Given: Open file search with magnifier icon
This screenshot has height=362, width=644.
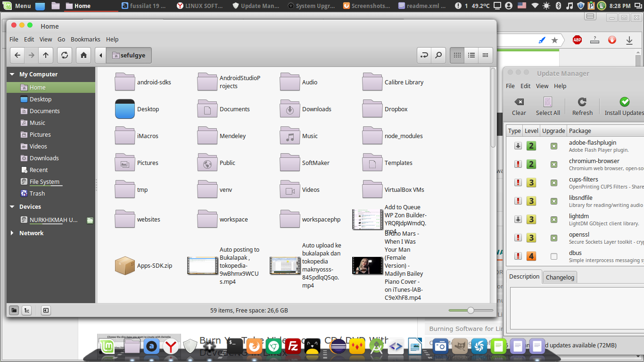Looking at the screenshot, I should pyautogui.click(x=438, y=55).
